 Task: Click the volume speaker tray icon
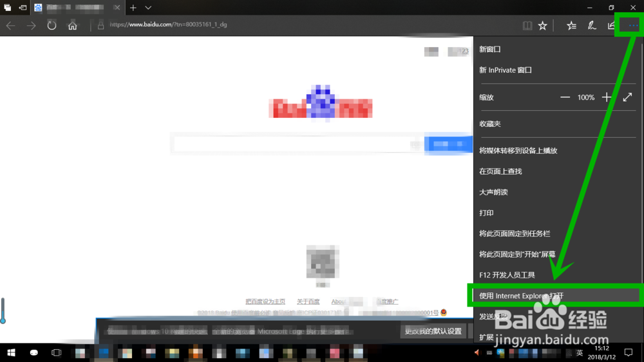click(477, 352)
